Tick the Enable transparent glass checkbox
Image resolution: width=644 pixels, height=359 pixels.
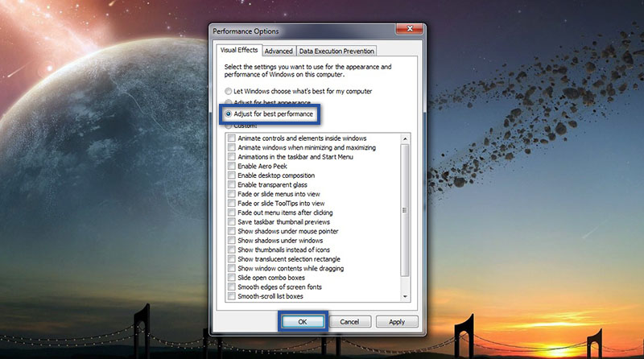(233, 184)
